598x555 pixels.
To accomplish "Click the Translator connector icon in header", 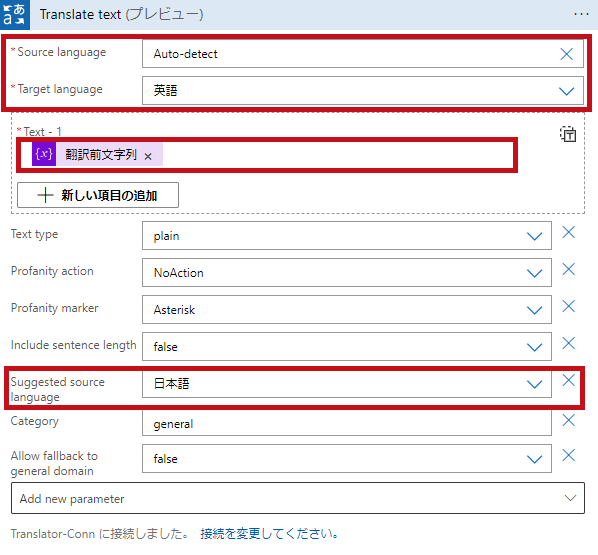I will (x=15, y=14).
